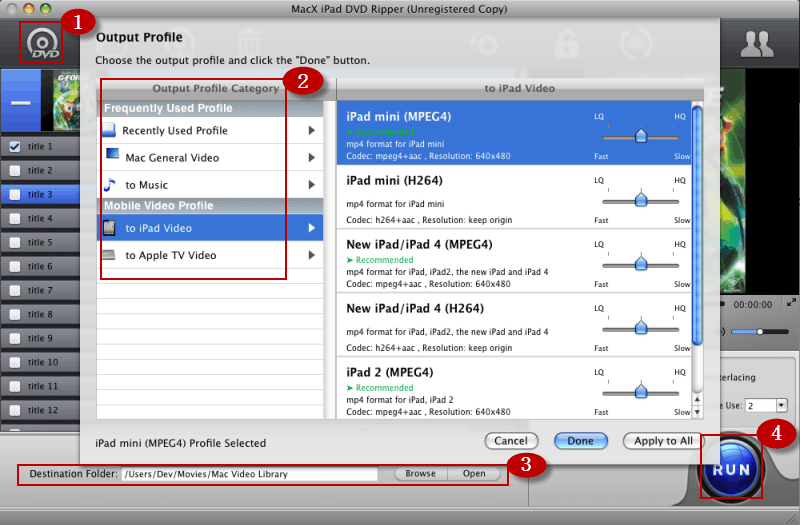Click the Output Profile Category header
The height and width of the screenshot is (525, 800).
pyautogui.click(x=215, y=89)
